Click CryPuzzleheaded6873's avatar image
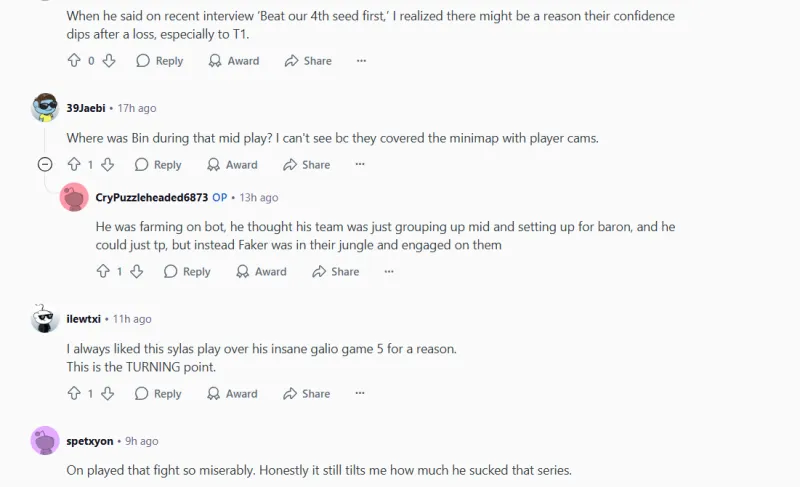 click(74, 198)
